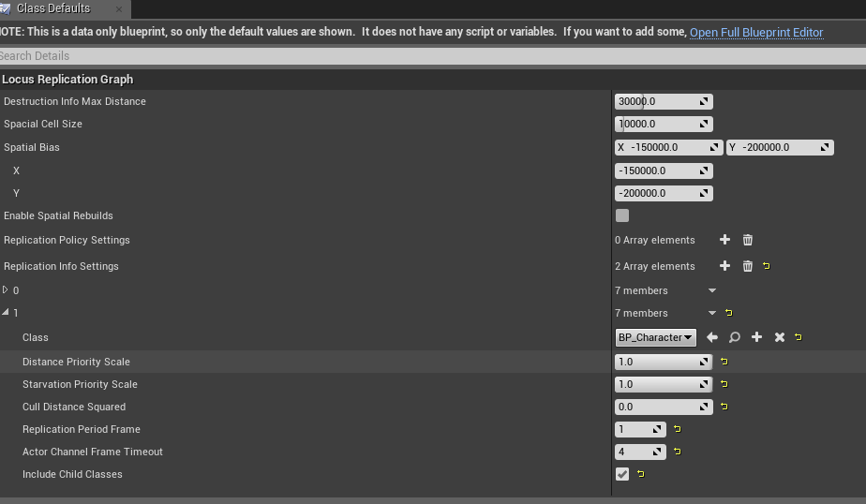Edit Distance Priority Scale value
The height and width of the screenshot is (504, 866).
pyautogui.click(x=664, y=362)
